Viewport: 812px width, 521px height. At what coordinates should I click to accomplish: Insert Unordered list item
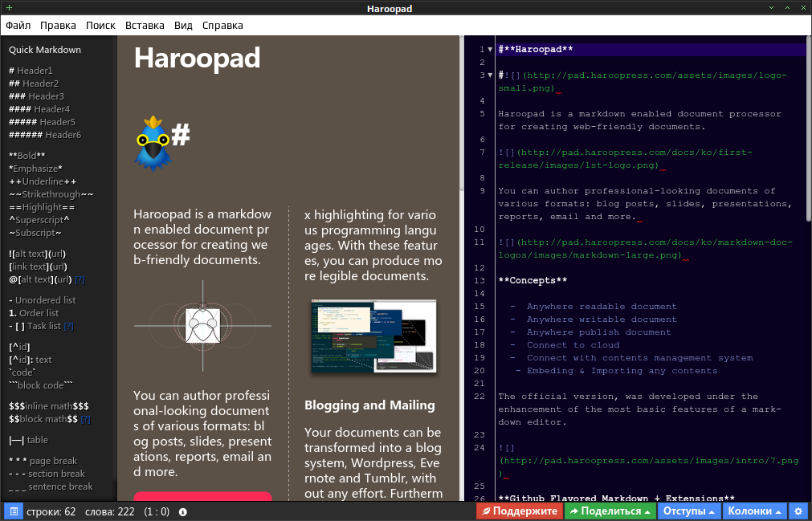tap(42, 300)
